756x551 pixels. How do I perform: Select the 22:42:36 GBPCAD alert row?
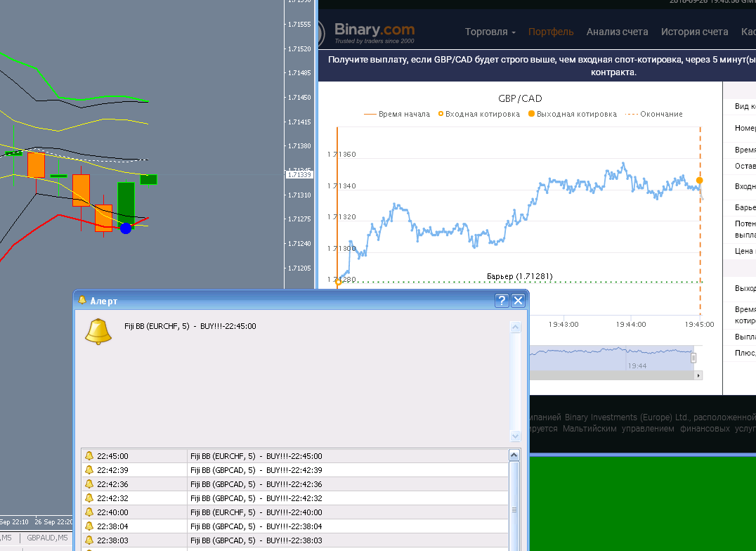pyautogui.click(x=295, y=484)
